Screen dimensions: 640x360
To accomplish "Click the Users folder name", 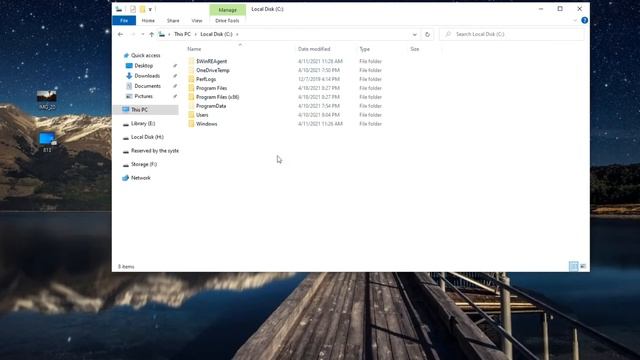I will pyautogui.click(x=202, y=115).
